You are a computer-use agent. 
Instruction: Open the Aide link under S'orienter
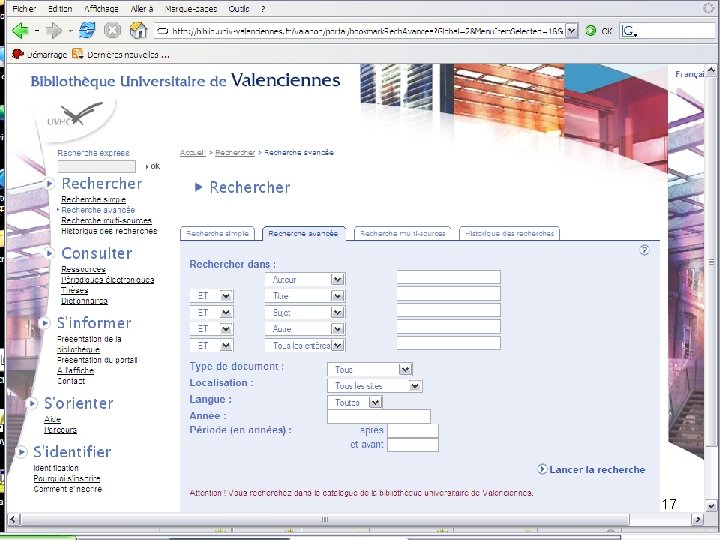[x=52, y=419]
